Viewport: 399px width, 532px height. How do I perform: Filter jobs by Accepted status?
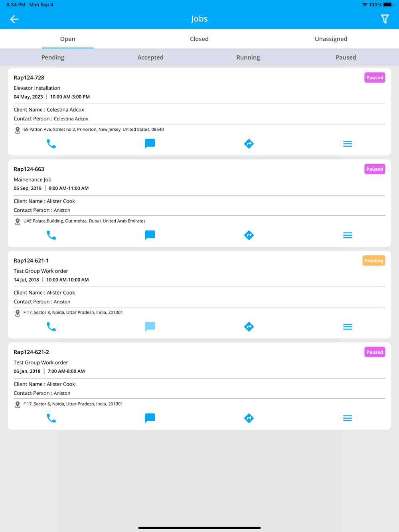pyautogui.click(x=150, y=57)
